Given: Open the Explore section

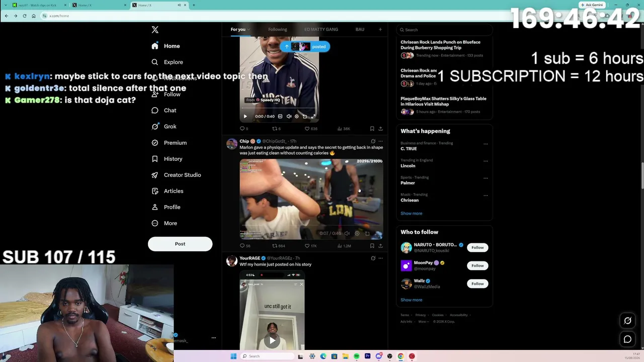Looking at the screenshot, I should (168, 62).
